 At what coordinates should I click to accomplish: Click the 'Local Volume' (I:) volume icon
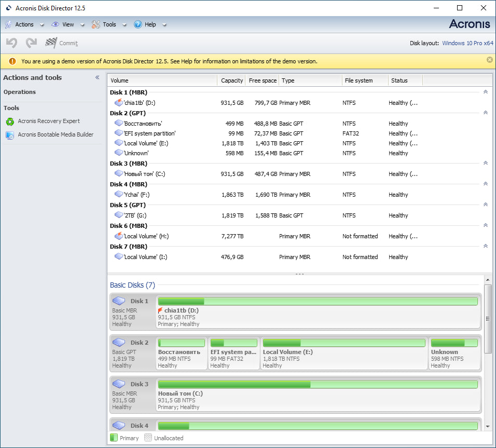coord(119,256)
